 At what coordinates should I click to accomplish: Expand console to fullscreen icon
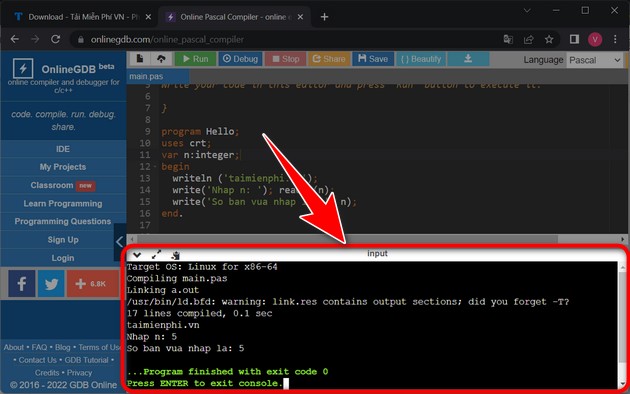tap(156, 255)
